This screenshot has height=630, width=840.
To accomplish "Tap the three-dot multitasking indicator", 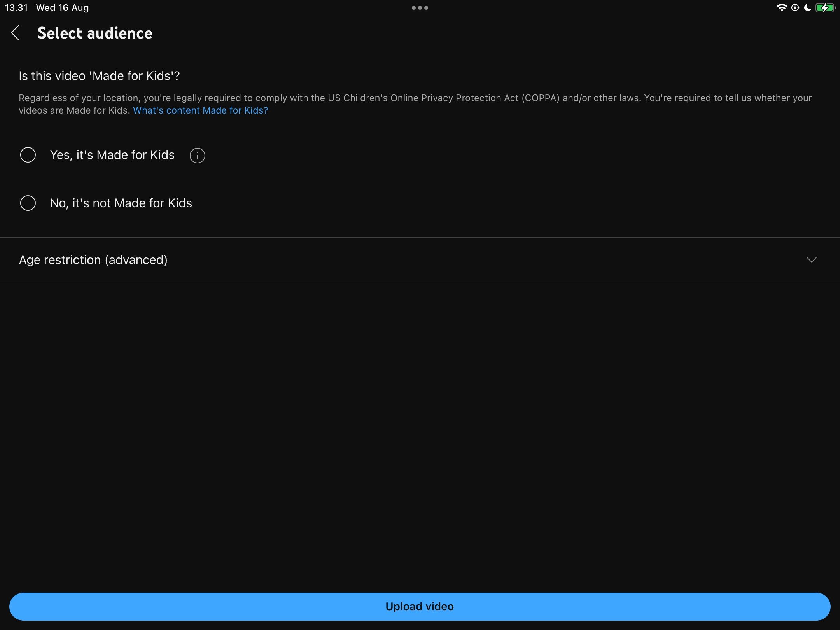I will pyautogui.click(x=420, y=8).
